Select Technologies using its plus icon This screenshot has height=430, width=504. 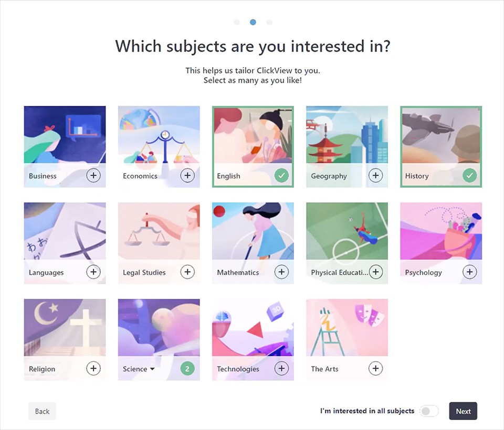[282, 368]
